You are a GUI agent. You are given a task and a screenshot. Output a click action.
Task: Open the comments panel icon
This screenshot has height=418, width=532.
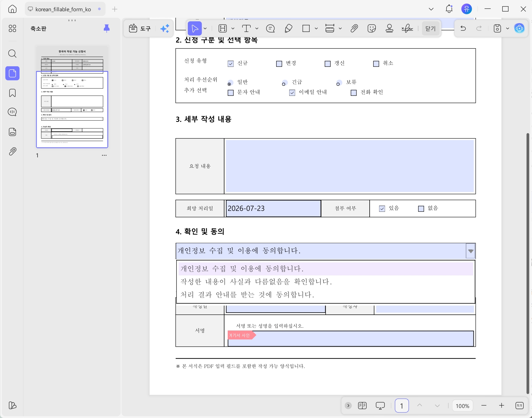(x=12, y=112)
